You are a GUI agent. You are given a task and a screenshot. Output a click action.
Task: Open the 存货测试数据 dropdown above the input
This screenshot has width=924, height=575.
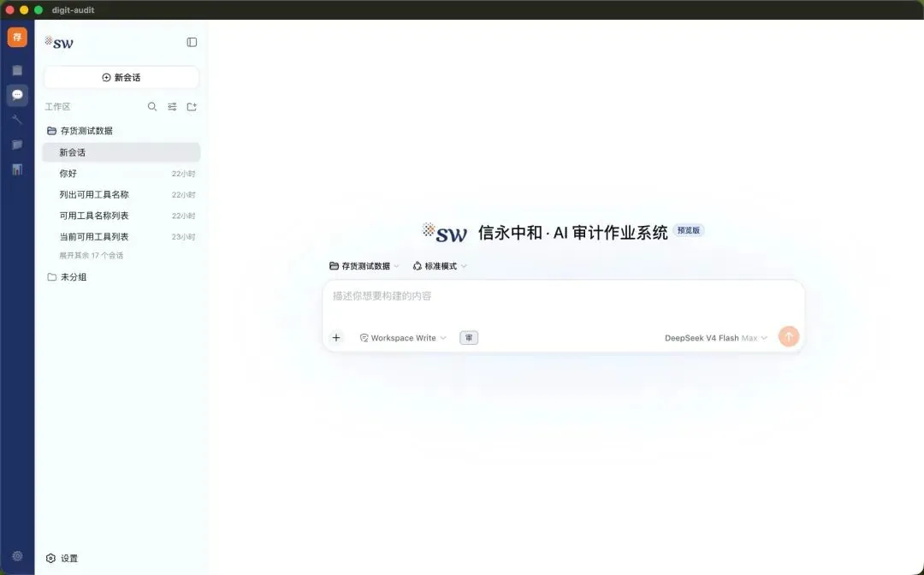[x=364, y=266]
